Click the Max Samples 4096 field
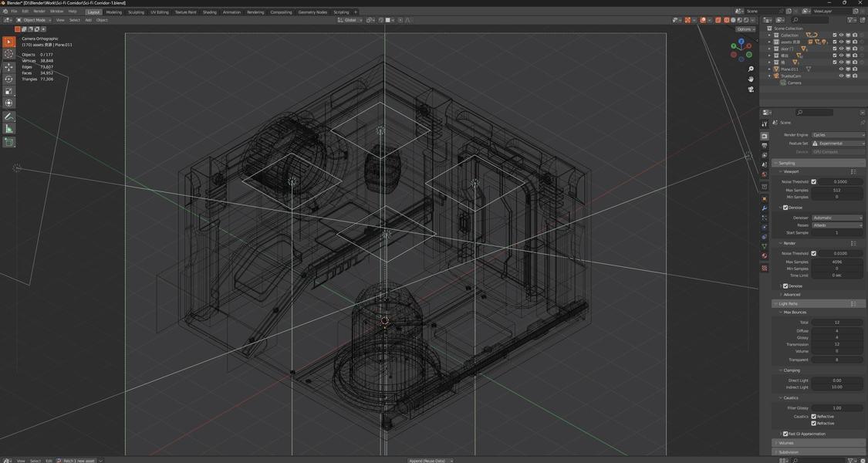The image size is (868, 463). pyautogui.click(x=836, y=262)
